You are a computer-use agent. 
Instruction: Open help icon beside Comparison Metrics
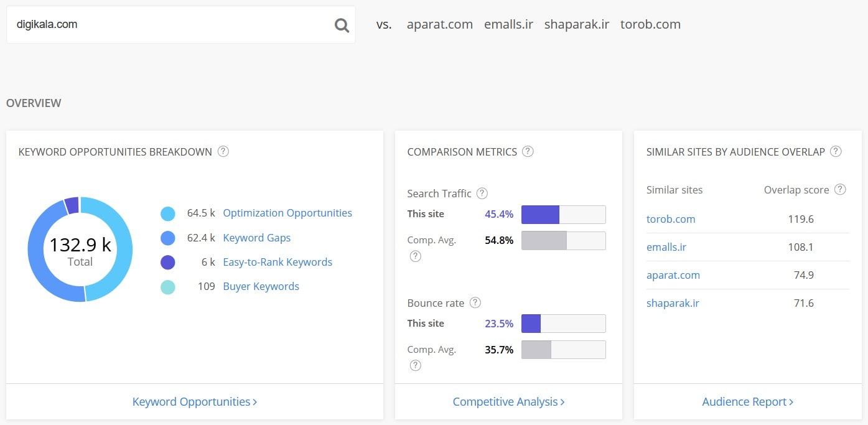[x=528, y=151]
